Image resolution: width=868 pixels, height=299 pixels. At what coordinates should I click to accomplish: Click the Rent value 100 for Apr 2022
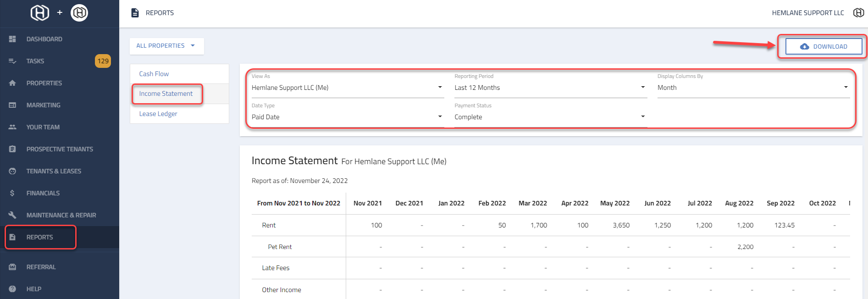click(x=583, y=225)
